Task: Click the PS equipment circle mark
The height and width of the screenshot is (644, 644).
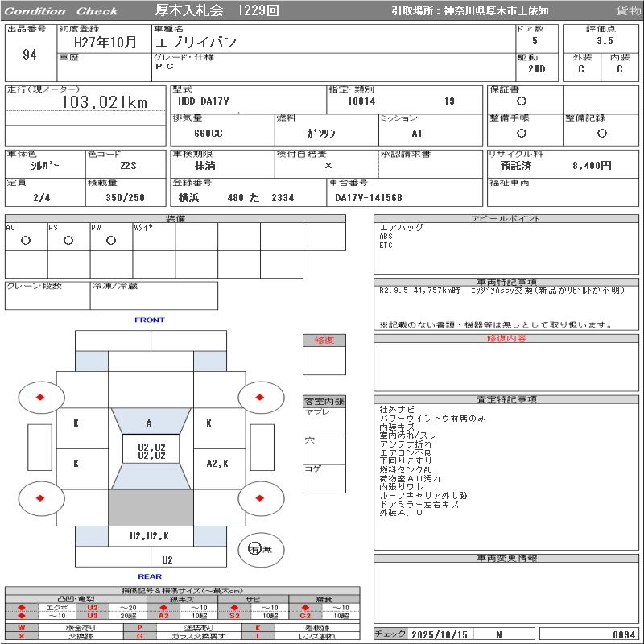Action: pos(68,240)
